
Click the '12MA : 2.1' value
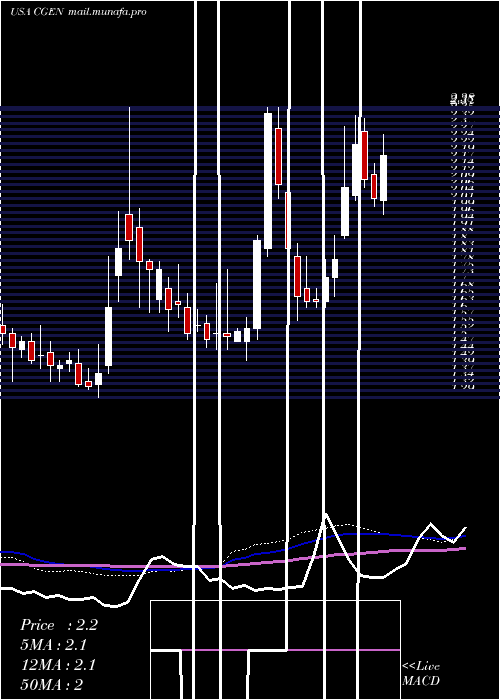[x=58, y=665]
